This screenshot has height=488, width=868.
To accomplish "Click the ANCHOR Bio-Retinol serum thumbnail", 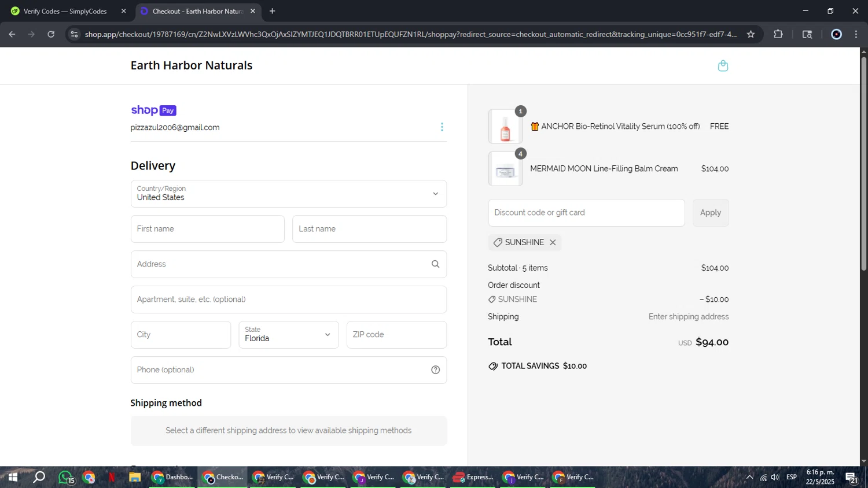I will coord(505,127).
